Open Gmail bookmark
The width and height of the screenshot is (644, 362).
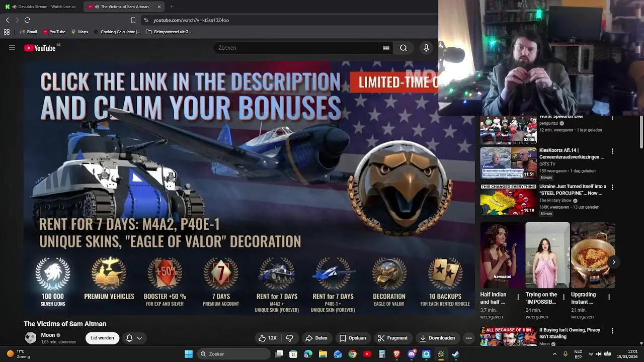click(x=28, y=32)
